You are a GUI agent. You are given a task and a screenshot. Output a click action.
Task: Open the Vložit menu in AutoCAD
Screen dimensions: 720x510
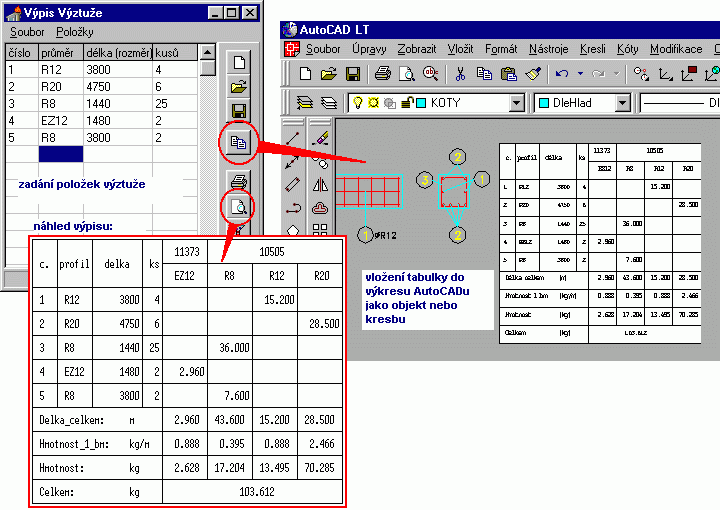(461, 49)
